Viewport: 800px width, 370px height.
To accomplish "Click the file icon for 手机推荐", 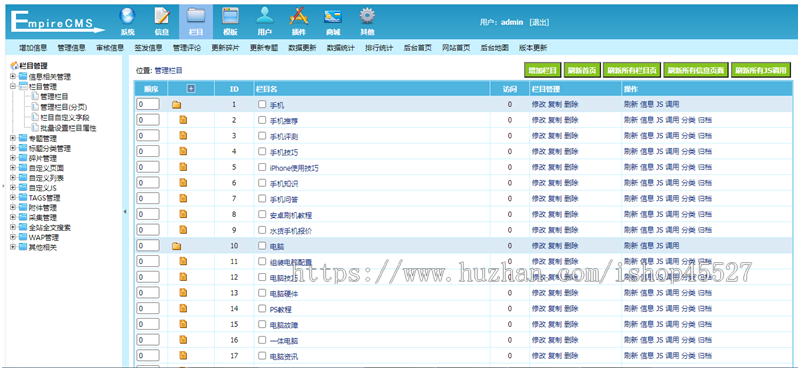I will click(183, 120).
